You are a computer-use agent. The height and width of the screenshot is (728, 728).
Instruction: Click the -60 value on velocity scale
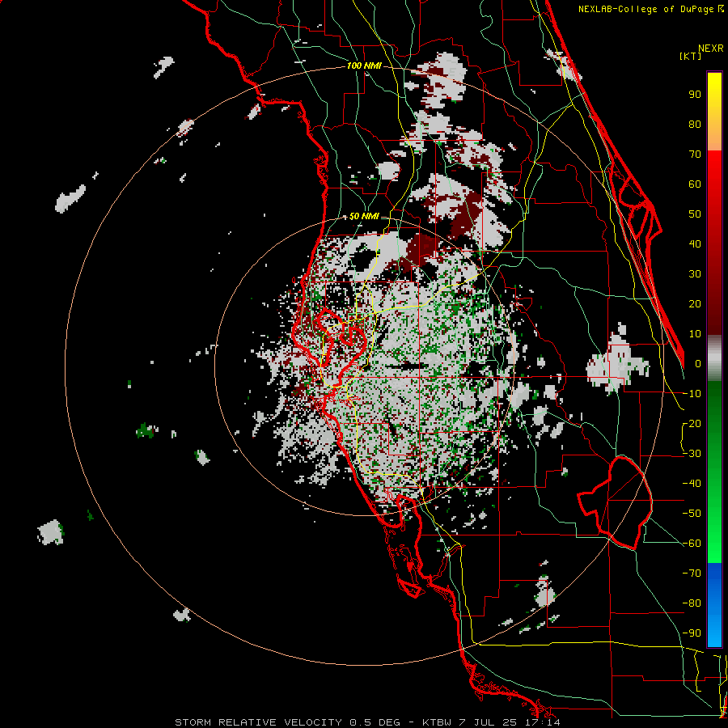click(692, 544)
